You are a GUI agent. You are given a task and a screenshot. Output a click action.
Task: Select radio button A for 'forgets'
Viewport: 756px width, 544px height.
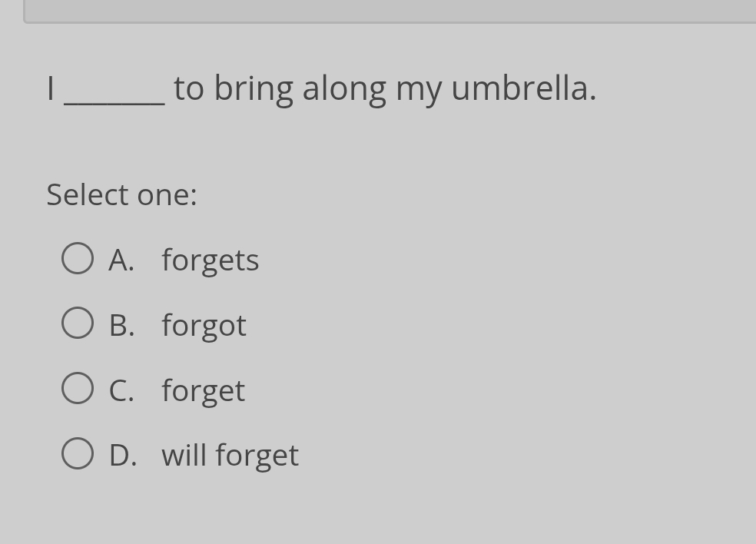pyautogui.click(x=77, y=257)
